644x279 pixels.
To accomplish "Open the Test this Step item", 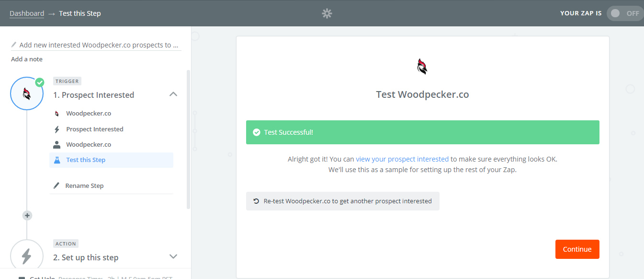I will click(111, 160).
